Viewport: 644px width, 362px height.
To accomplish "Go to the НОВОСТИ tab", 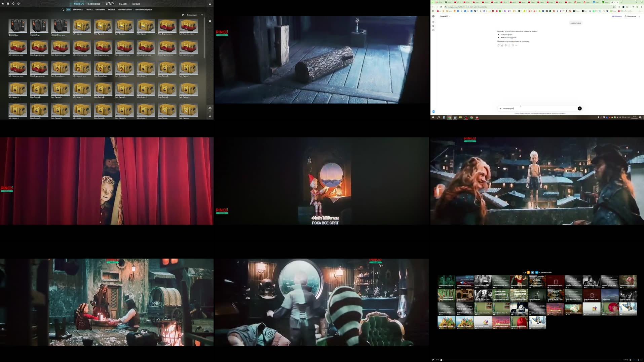I will 136,4.
